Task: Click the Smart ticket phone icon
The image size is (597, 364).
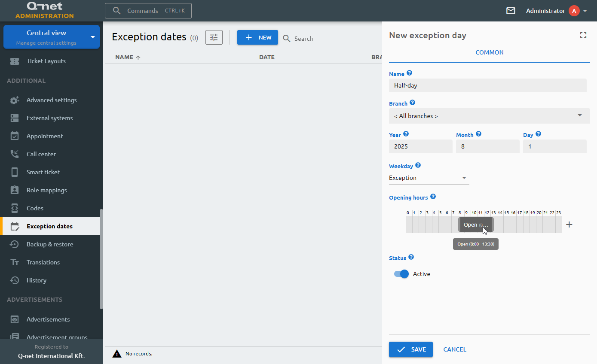Action: click(15, 172)
